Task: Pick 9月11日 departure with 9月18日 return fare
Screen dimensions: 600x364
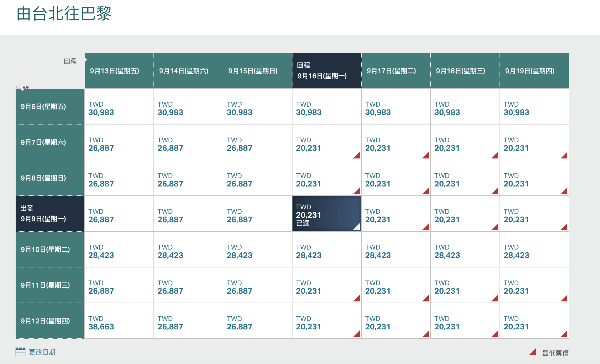Action: 465,285
